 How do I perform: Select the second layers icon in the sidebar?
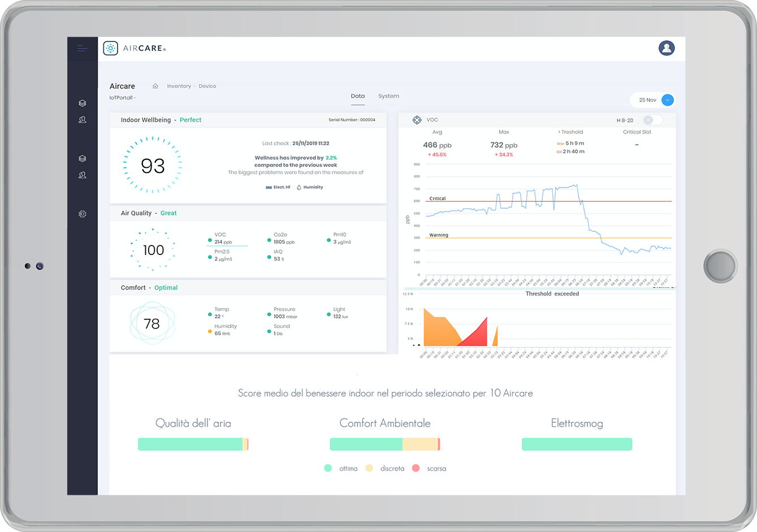pyautogui.click(x=83, y=159)
